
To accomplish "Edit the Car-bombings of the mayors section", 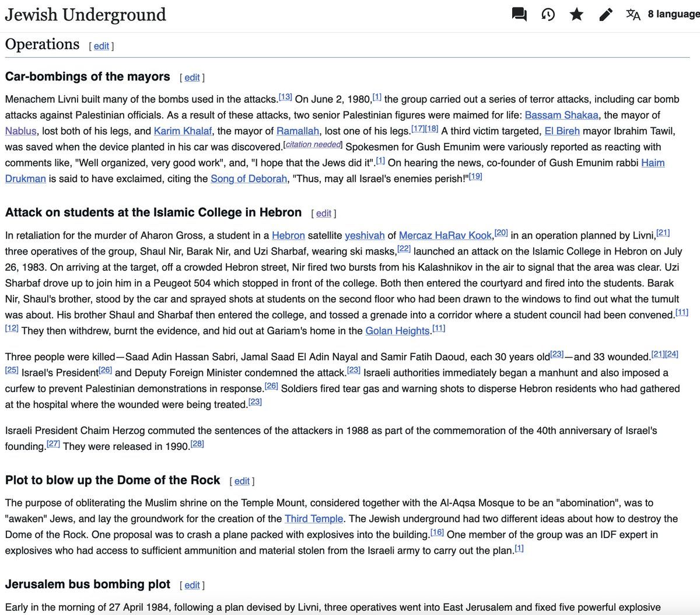I will click(192, 78).
